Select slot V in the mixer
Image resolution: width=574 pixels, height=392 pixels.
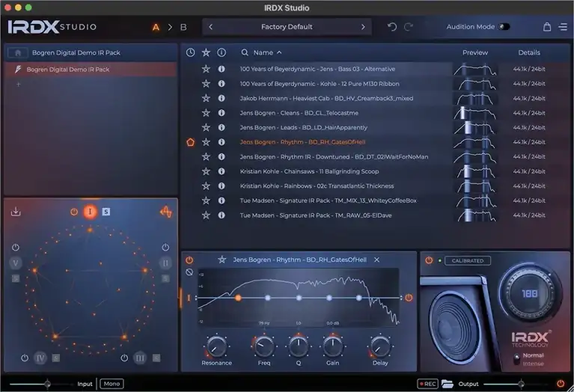click(x=16, y=263)
